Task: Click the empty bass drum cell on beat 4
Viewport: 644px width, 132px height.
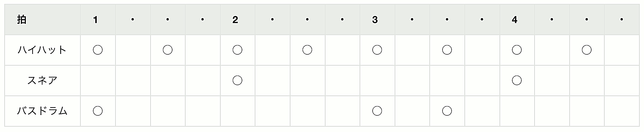Action: click(x=517, y=111)
